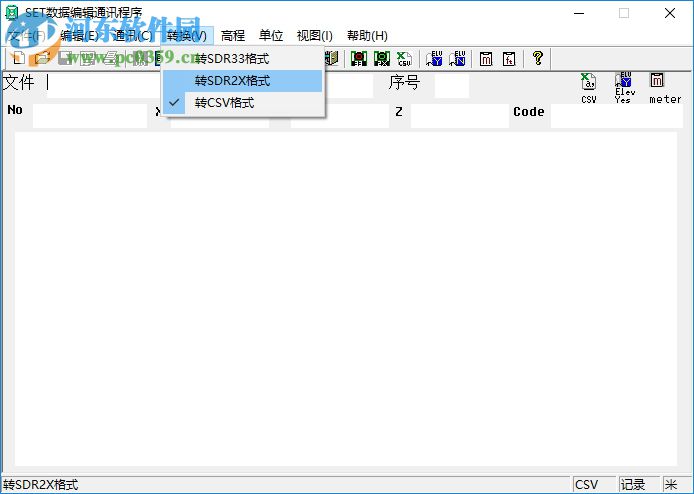Open the 单位 menu

[271, 35]
